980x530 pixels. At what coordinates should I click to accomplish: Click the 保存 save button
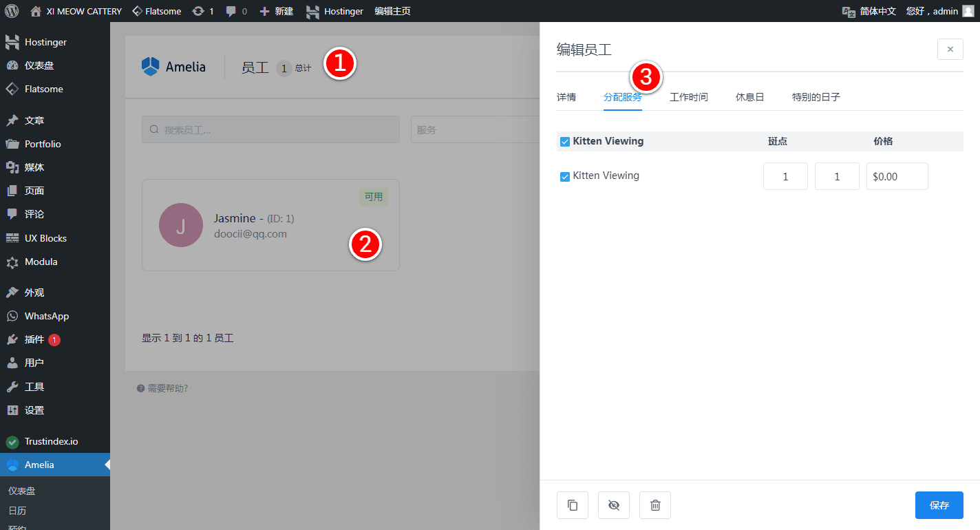939,505
